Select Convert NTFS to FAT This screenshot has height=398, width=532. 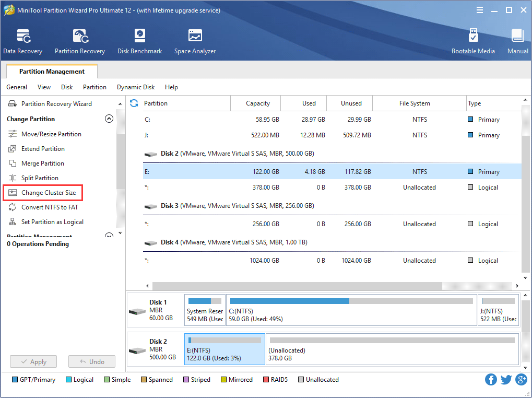click(50, 207)
